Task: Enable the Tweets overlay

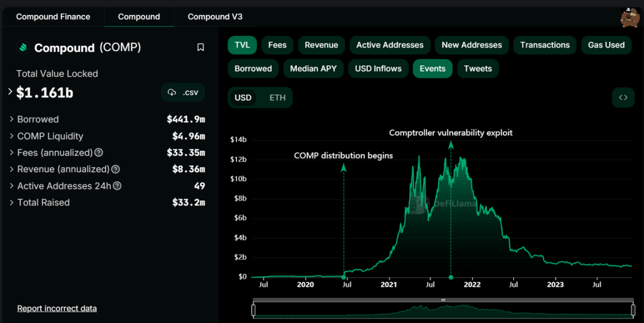Action: (x=477, y=68)
